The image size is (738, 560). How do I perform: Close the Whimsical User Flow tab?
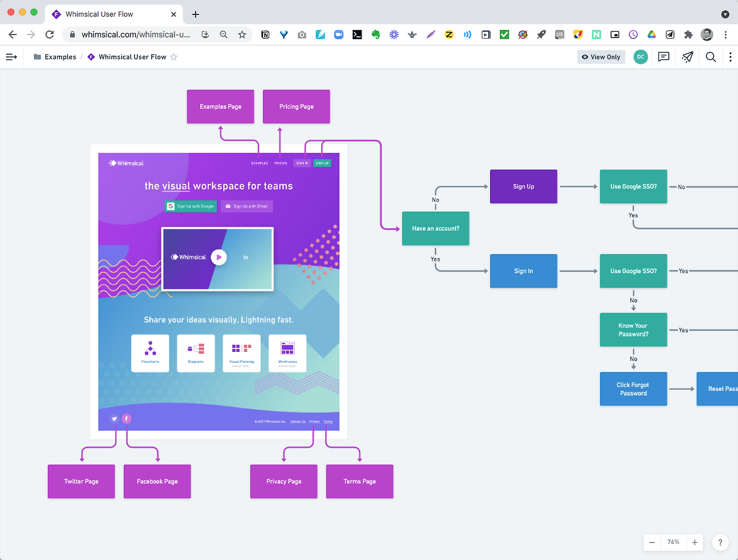tap(174, 14)
